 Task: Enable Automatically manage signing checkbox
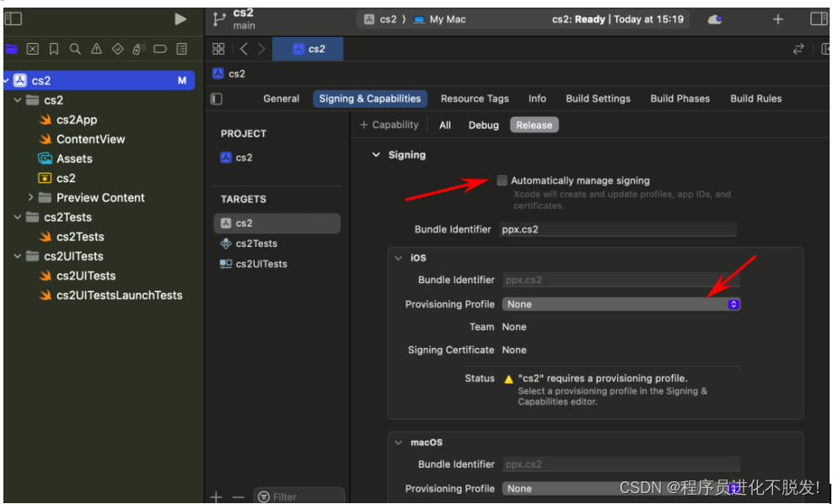(x=502, y=180)
